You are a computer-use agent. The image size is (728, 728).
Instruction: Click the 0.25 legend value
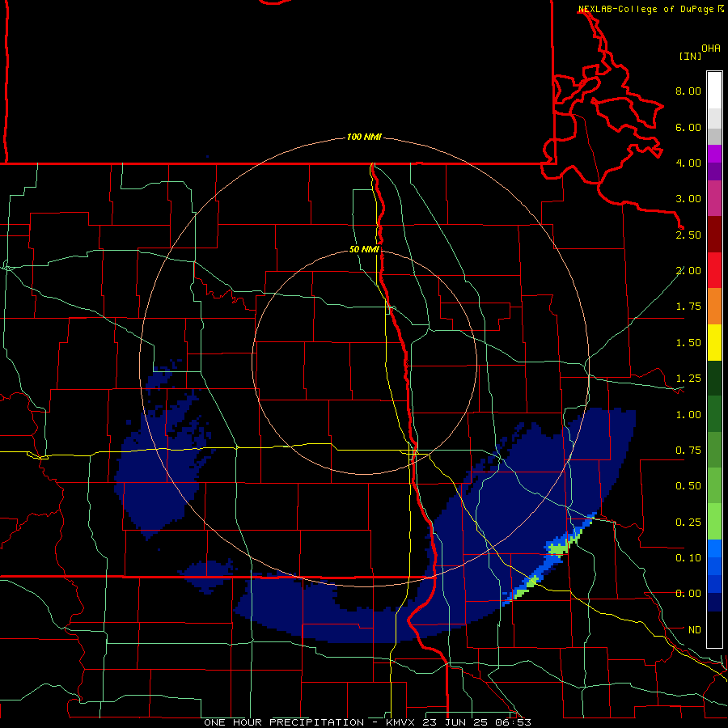tap(688, 523)
